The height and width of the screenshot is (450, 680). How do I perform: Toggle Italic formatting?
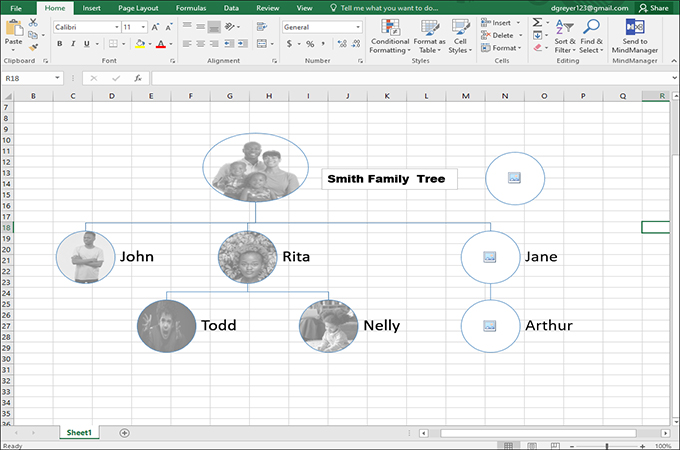73,44
